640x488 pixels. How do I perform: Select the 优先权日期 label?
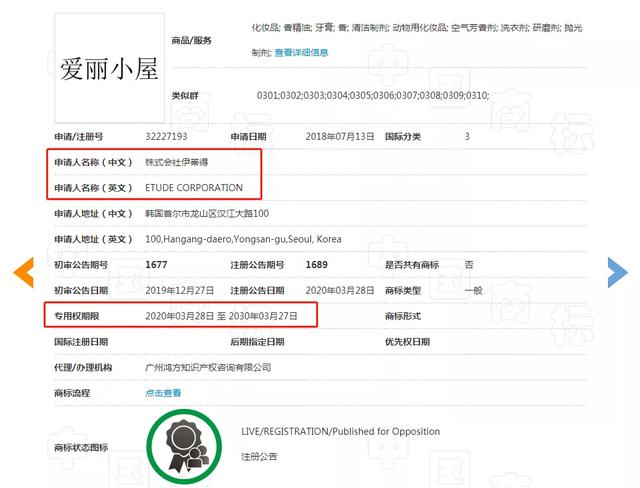coord(407,342)
